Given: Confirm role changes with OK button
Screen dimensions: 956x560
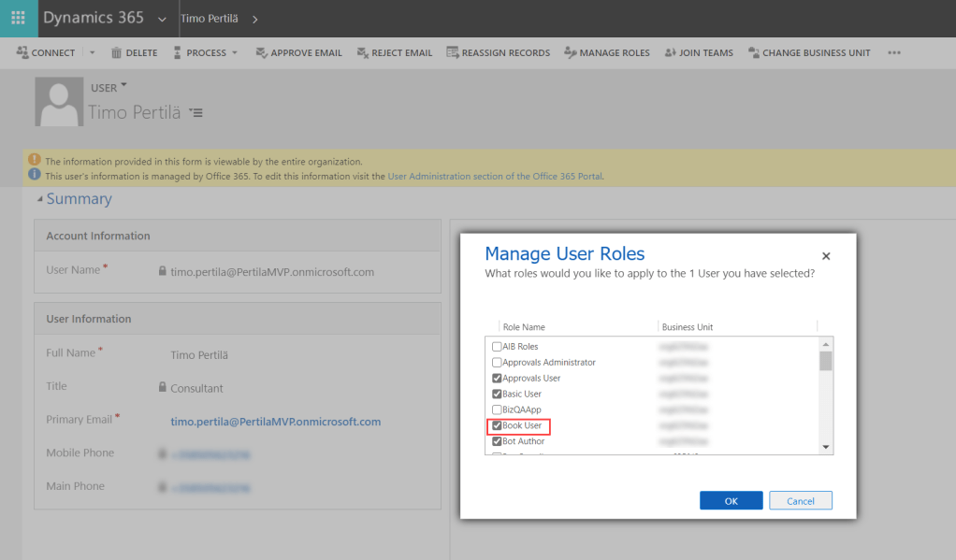Looking at the screenshot, I should click(x=731, y=501).
